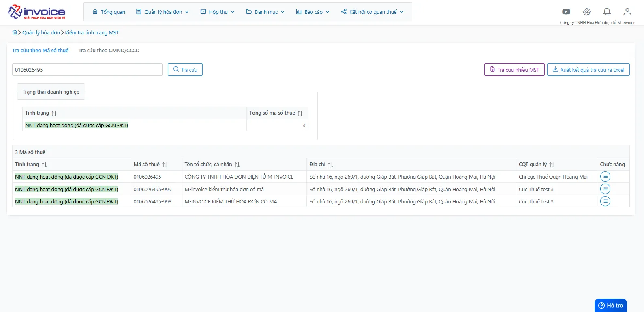644x312 pixels.
Task: Open the notifications bell icon
Action: pyautogui.click(x=607, y=12)
